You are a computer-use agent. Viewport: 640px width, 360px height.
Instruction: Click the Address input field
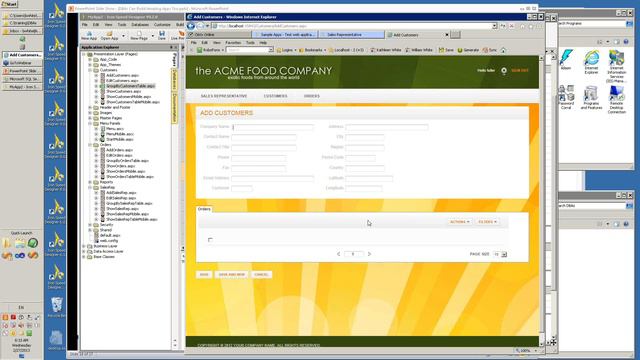pos(387,127)
